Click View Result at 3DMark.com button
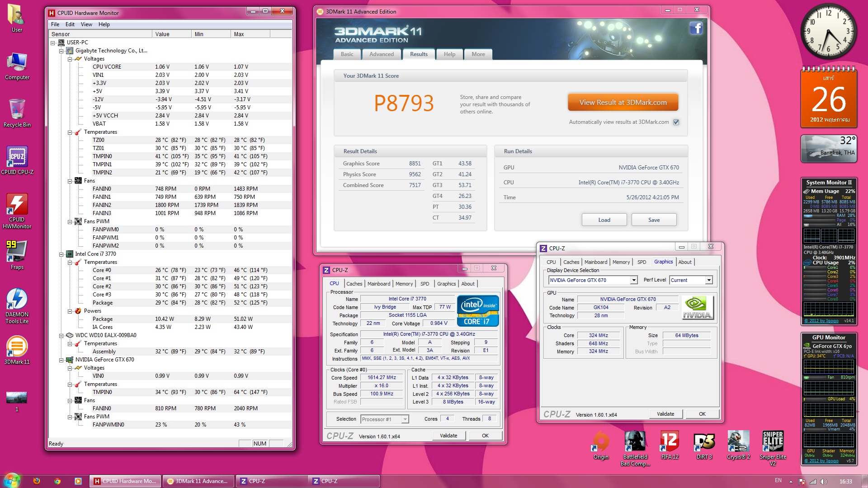The image size is (868, 488). pos(623,103)
